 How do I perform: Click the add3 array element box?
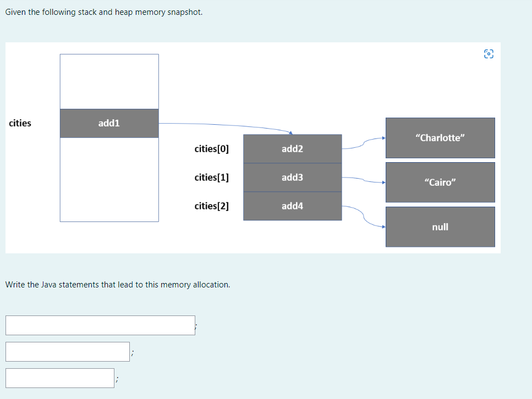(x=292, y=177)
